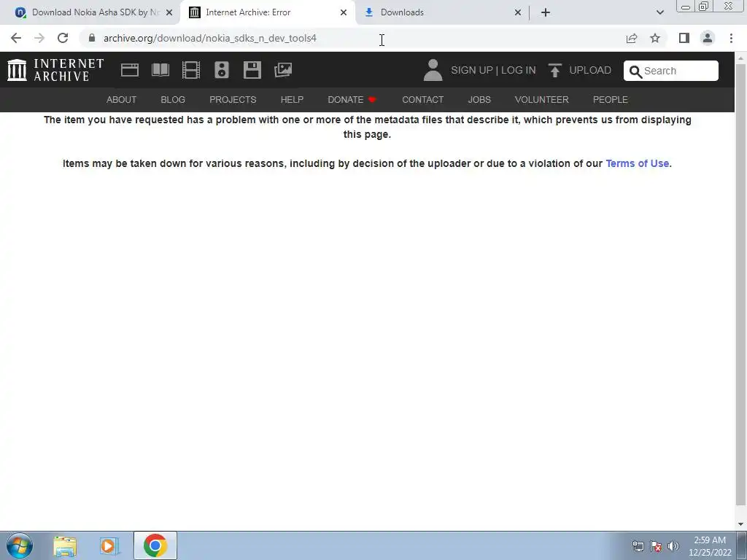Open the Chrome profile icon
The image size is (747, 560).
click(708, 38)
